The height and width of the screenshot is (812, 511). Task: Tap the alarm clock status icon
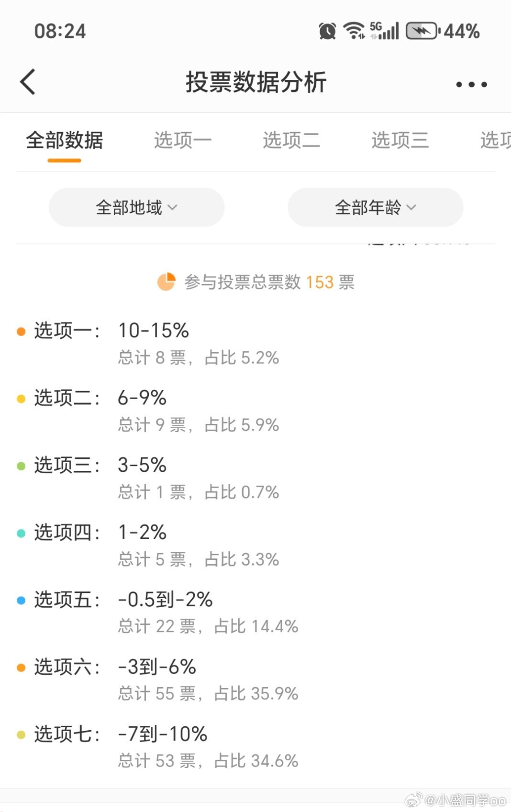point(327,31)
